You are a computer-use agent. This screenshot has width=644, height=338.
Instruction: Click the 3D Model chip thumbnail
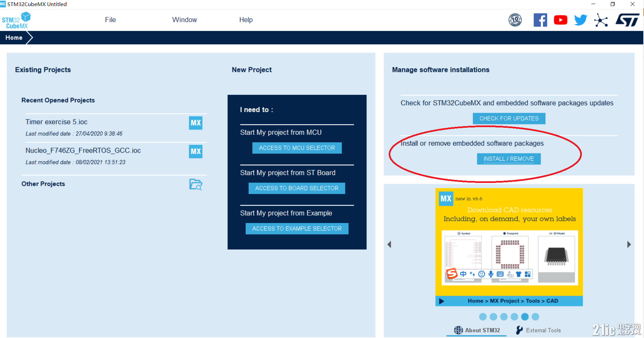point(556,258)
